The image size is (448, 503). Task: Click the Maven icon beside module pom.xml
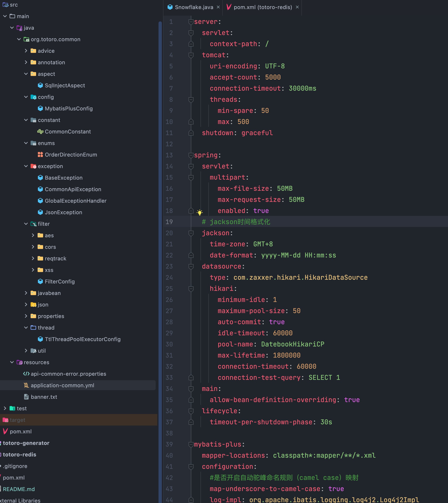coord(5,431)
